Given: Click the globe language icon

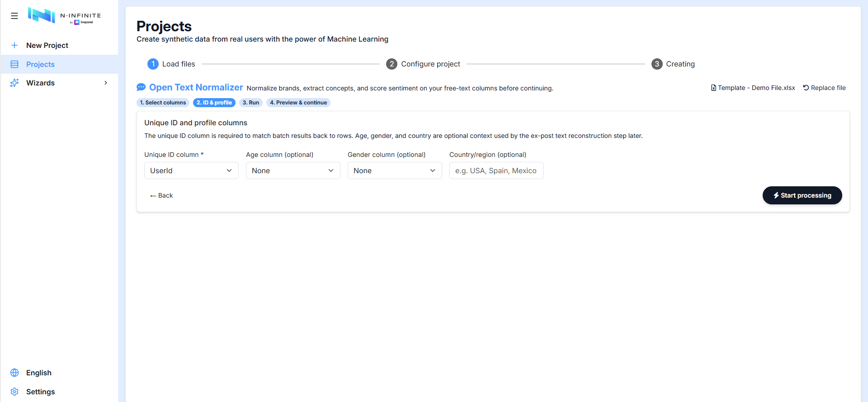Looking at the screenshot, I should 14,373.
